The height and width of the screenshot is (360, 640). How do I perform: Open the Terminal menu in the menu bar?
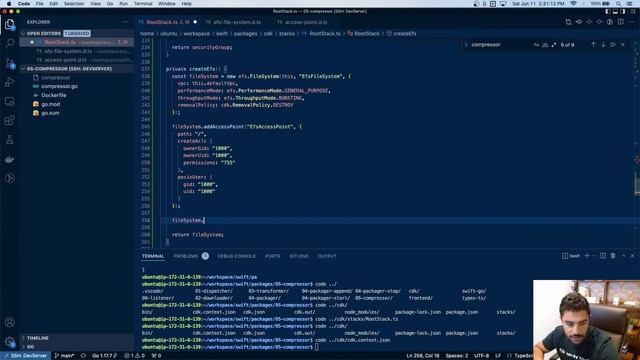(x=143, y=4)
